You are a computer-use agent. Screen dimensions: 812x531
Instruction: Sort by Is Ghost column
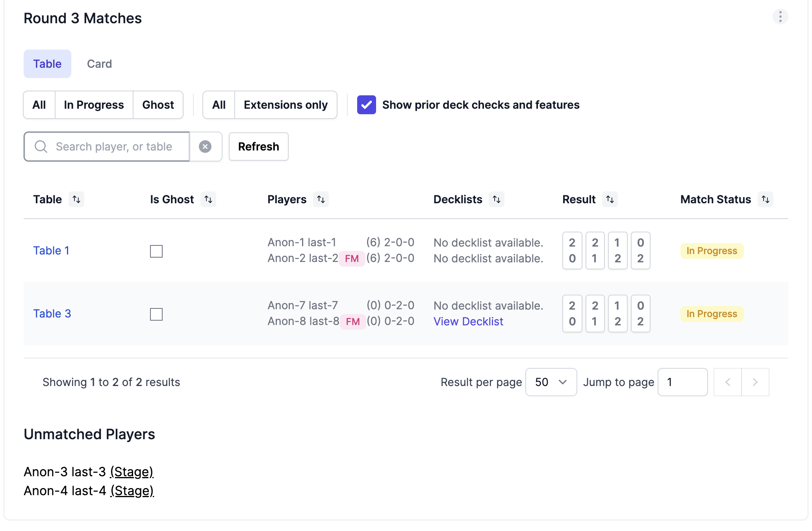click(x=208, y=199)
